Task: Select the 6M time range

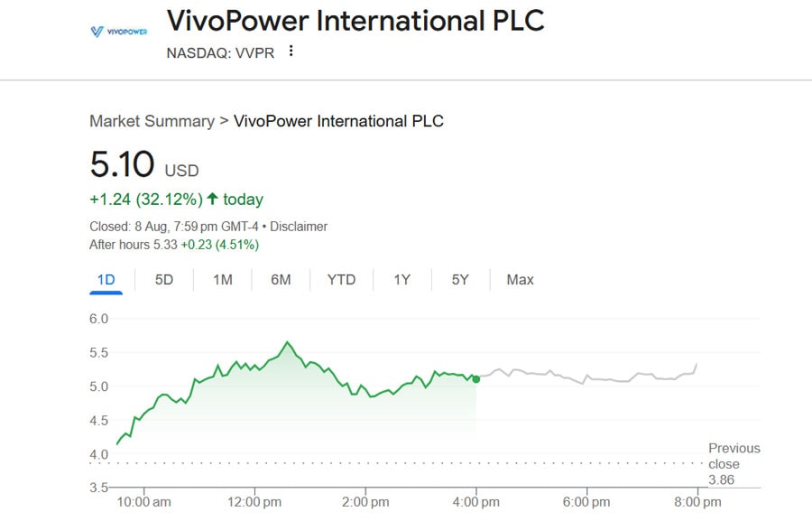Action: tap(280, 280)
